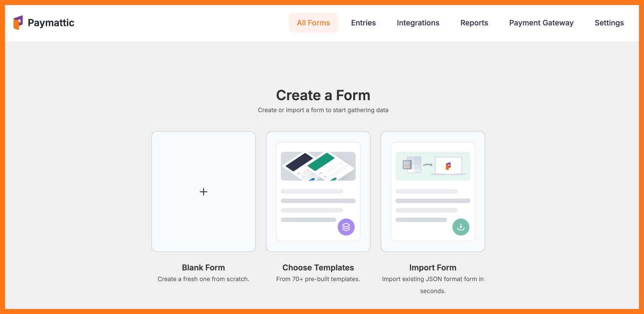Switch to the Entries tab
Screen dimensions: 644x314
(363, 22)
